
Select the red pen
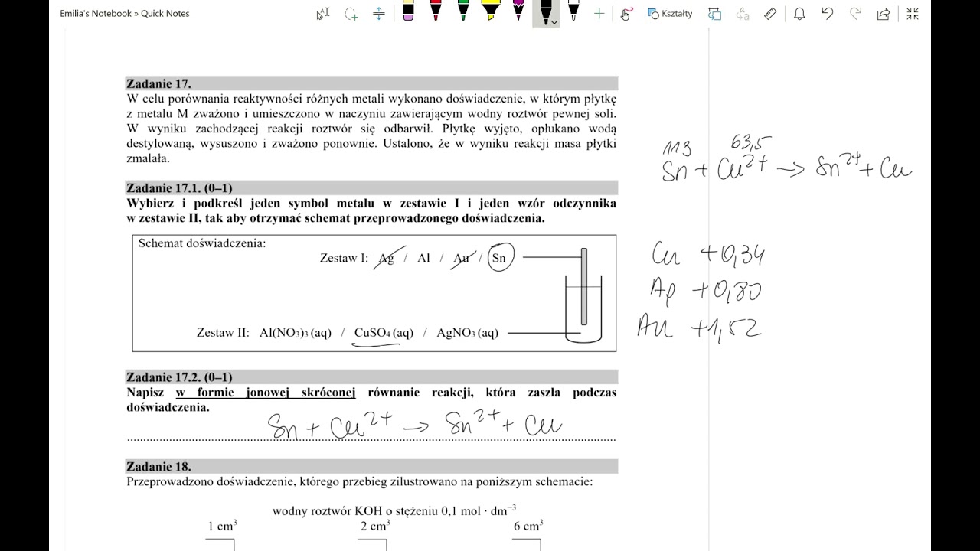coord(436,12)
